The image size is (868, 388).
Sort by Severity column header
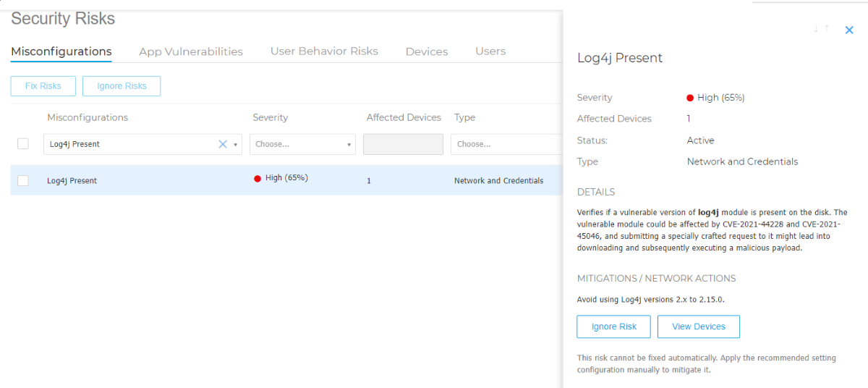click(271, 117)
